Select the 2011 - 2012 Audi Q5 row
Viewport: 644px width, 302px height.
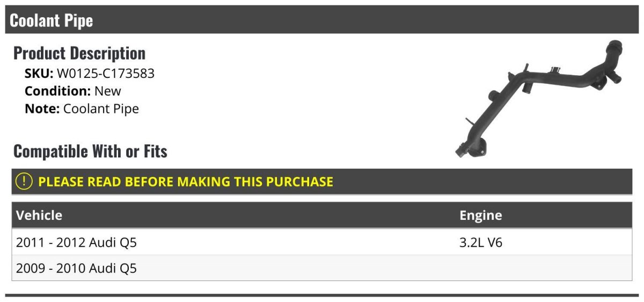pos(322,242)
